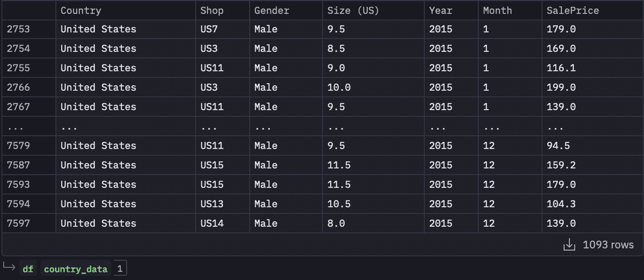644x280 pixels.
Task: Select the df variable badge
Action: pyautogui.click(x=28, y=268)
